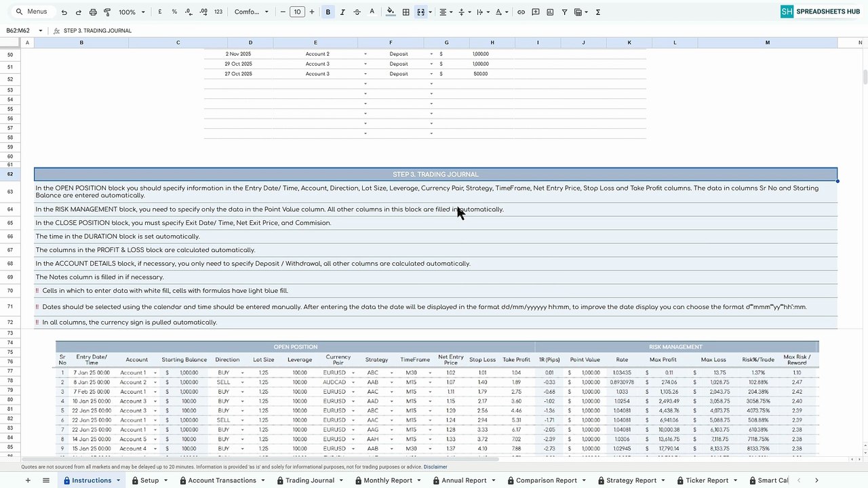
Task: Open the Menus search box
Action: pyautogui.click(x=31, y=12)
